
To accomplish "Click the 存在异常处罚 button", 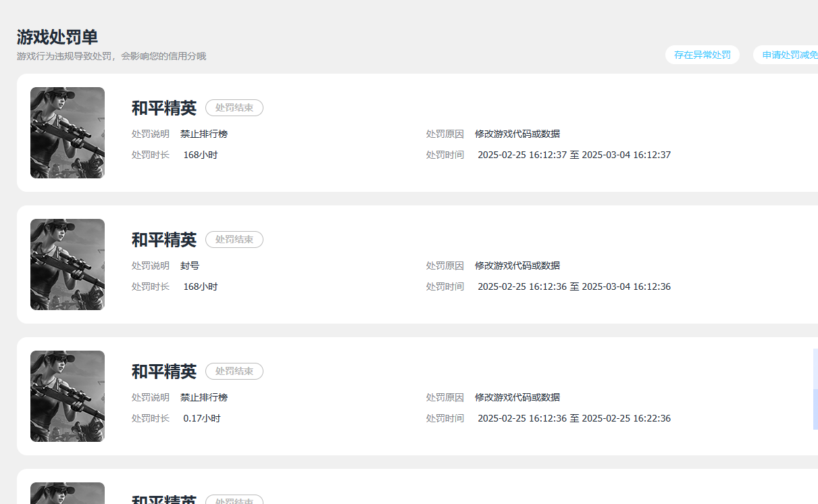I will click(702, 55).
